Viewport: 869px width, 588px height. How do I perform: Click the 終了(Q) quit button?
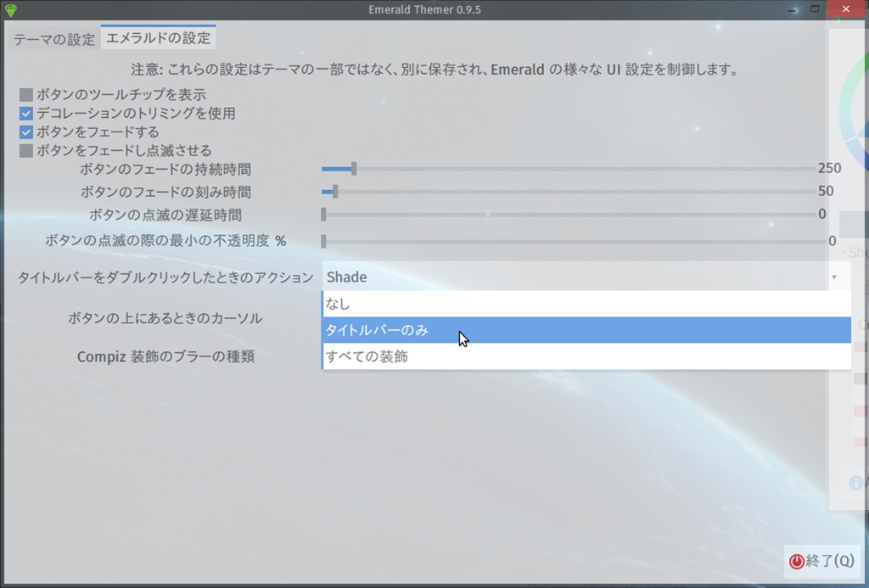click(x=821, y=562)
